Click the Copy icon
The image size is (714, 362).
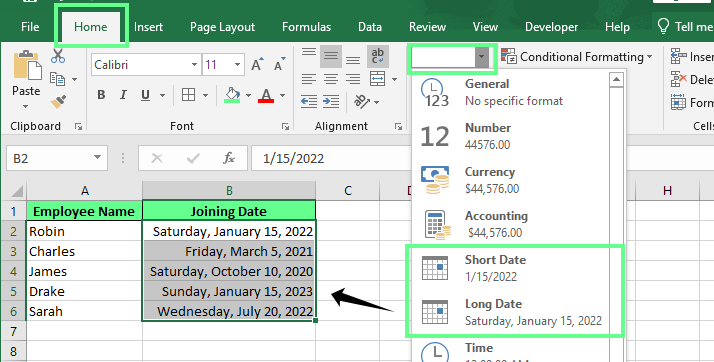pos(57,79)
